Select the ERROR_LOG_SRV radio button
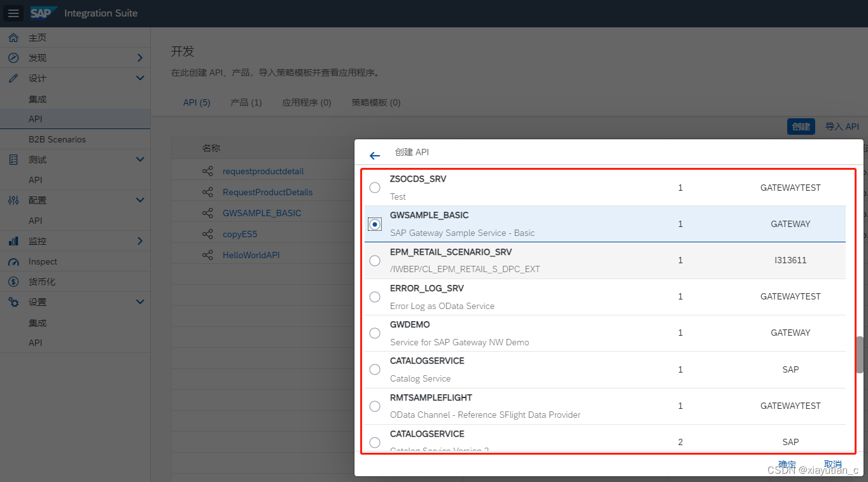This screenshot has width=868, height=482. pyautogui.click(x=375, y=296)
